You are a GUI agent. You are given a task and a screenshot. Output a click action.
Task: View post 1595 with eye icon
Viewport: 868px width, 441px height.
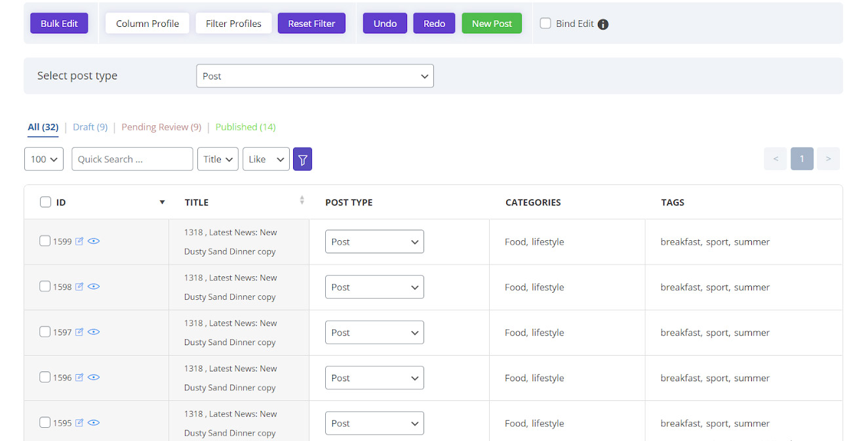click(94, 422)
